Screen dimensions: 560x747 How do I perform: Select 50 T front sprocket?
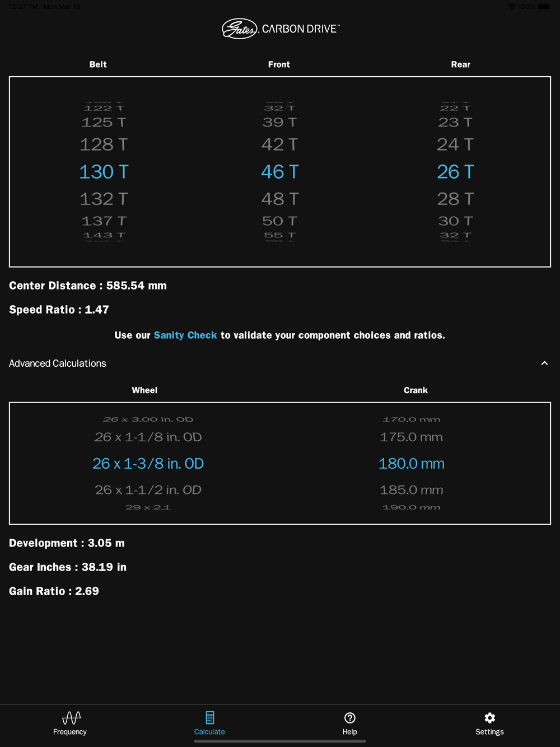coord(280,221)
